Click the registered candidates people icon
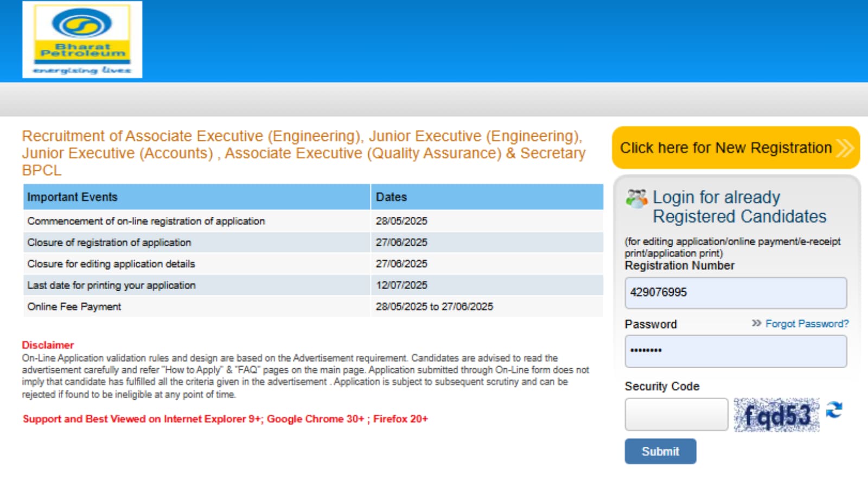Image resolution: width=868 pixels, height=488 pixels. coord(636,198)
